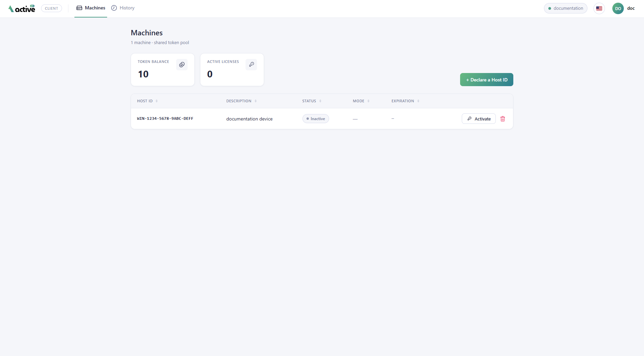Image resolution: width=644 pixels, height=356 pixels.
Task: Activate the documentation device machine
Action: click(x=479, y=119)
